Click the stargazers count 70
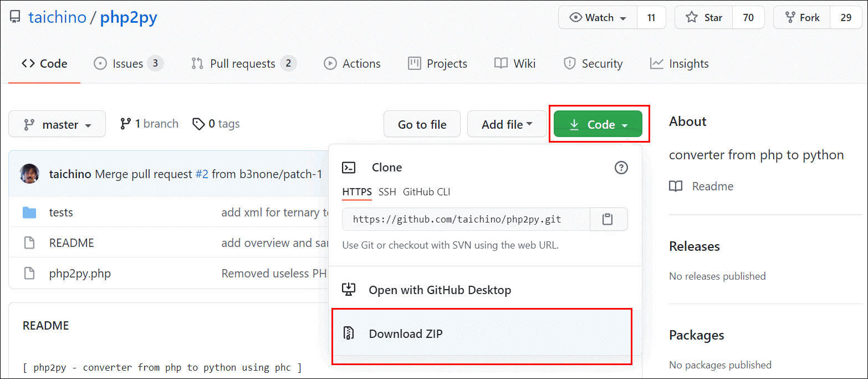The image size is (868, 379). tap(748, 18)
